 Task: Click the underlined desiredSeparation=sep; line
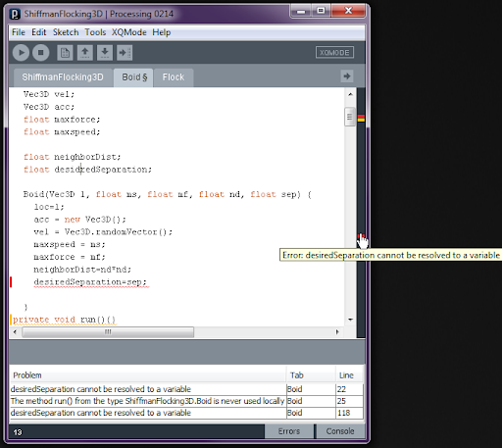pyautogui.click(x=90, y=282)
